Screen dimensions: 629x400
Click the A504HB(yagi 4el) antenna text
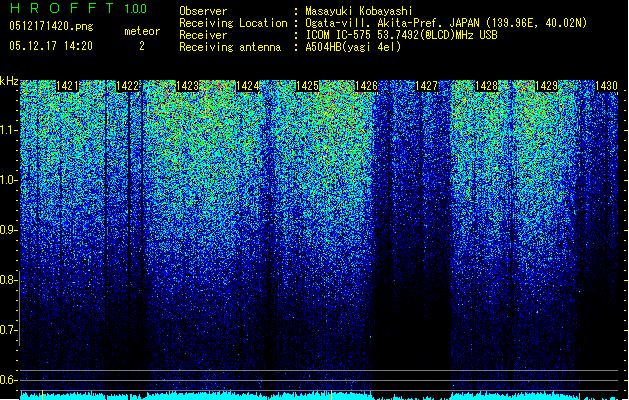(x=353, y=47)
